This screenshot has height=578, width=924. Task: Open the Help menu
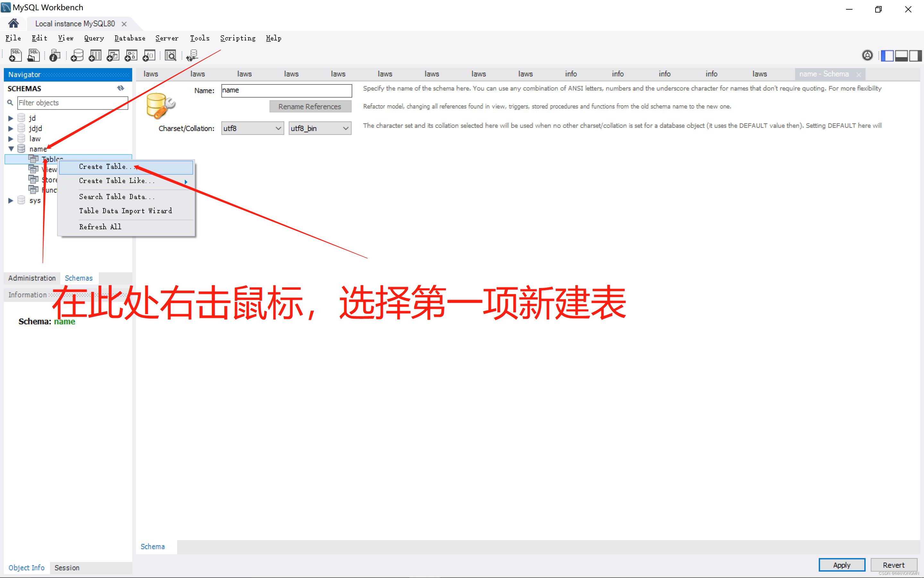[273, 38]
